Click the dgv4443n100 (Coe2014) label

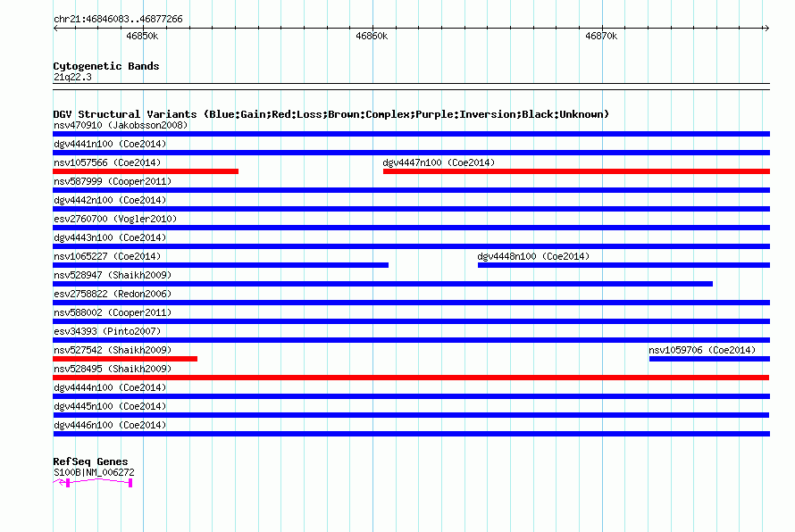click(110, 237)
